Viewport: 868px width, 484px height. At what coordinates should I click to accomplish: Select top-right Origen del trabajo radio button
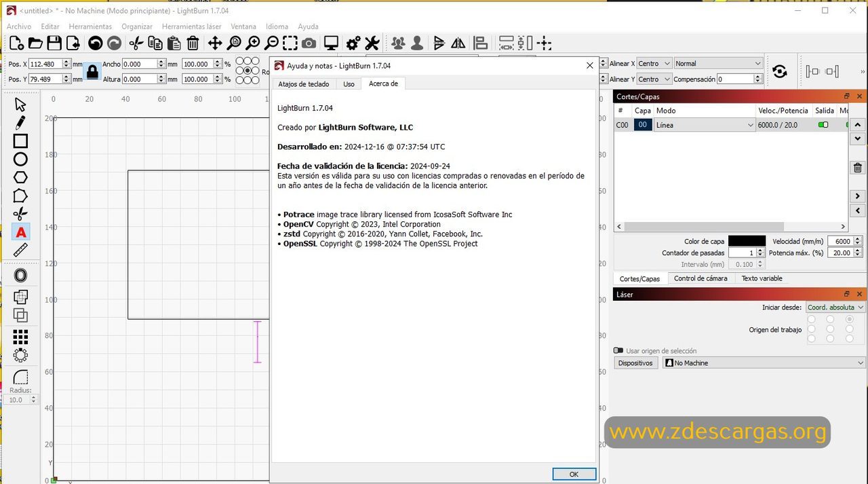click(x=849, y=320)
